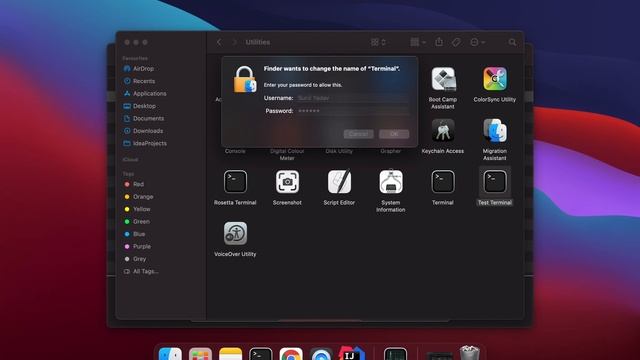Select the Yellow tag in the sidebar
Image resolution: width=640 pixels, height=360 pixels.
[x=137, y=209]
